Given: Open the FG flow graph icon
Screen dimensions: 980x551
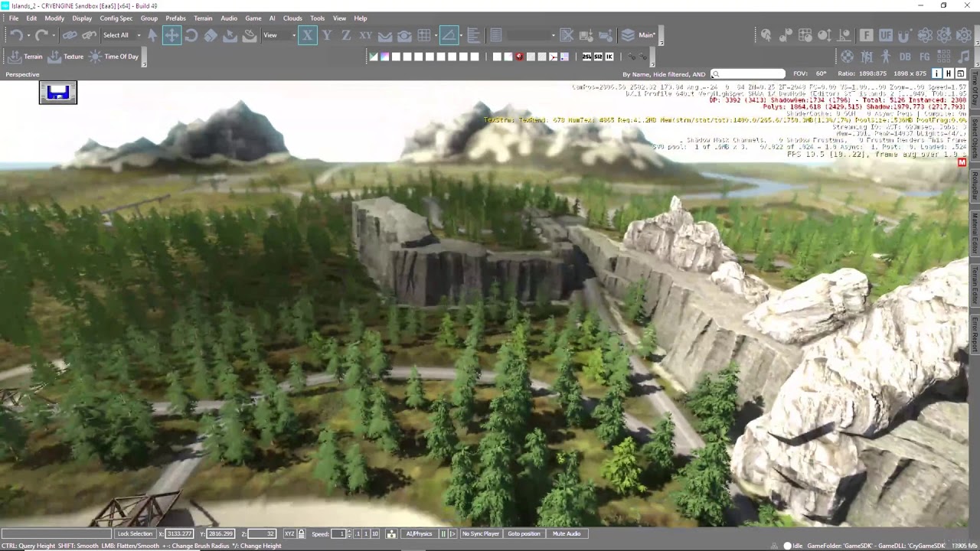Looking at the screenshot, I should [925, 57].
